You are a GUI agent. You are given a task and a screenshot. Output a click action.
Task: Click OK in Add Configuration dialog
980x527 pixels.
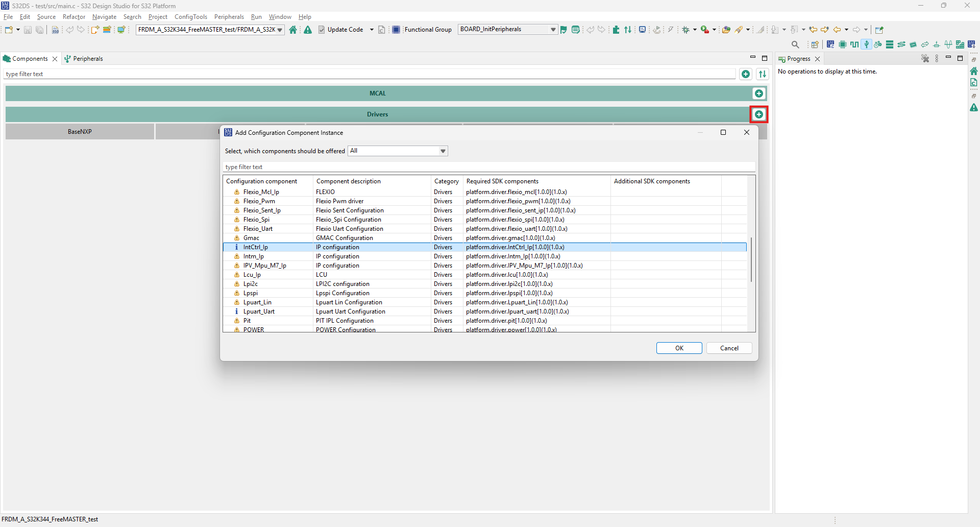tap(679, 348)
